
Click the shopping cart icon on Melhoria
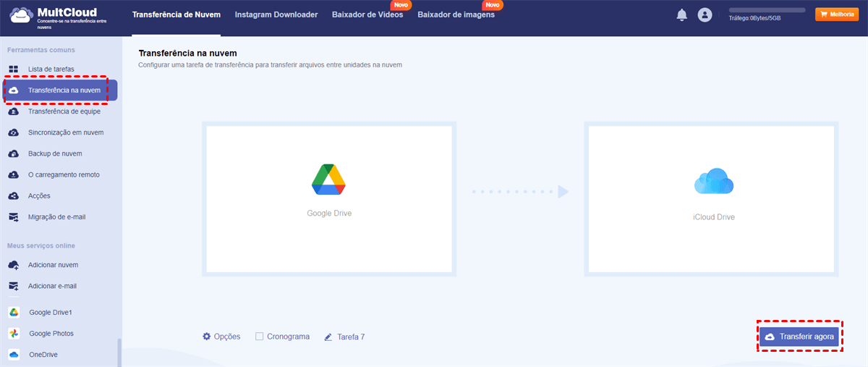tap(823, 14)
